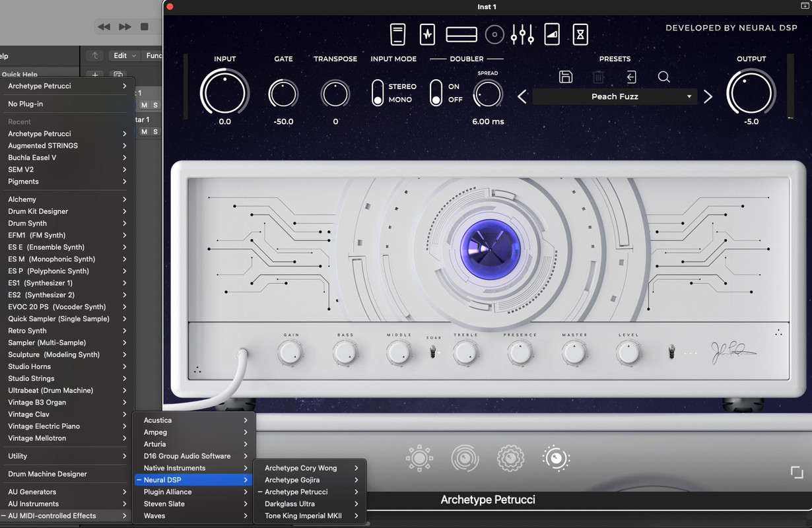This screenshot has width=812, height=528.
Task: Toggle the Input Mode Stereo/Mono switch
Action: pos(378,93)
